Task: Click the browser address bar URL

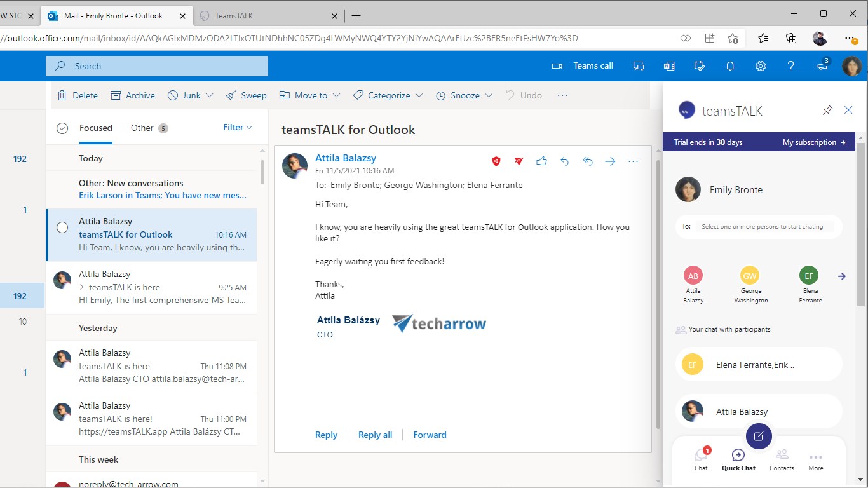Action: coord(289,38)
